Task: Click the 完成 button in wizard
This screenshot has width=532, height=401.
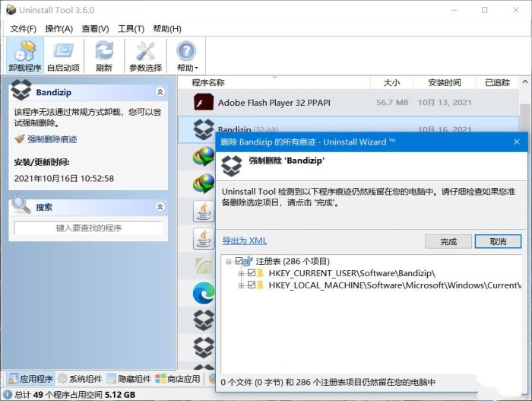Action: [448, 242]
